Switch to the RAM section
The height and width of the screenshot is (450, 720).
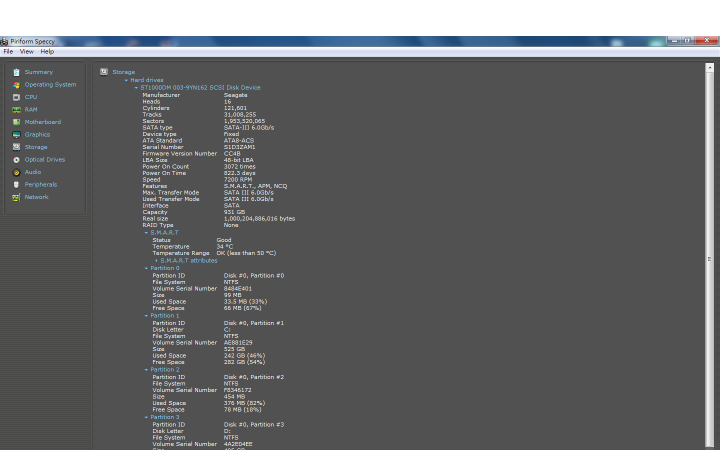[31, 109]
